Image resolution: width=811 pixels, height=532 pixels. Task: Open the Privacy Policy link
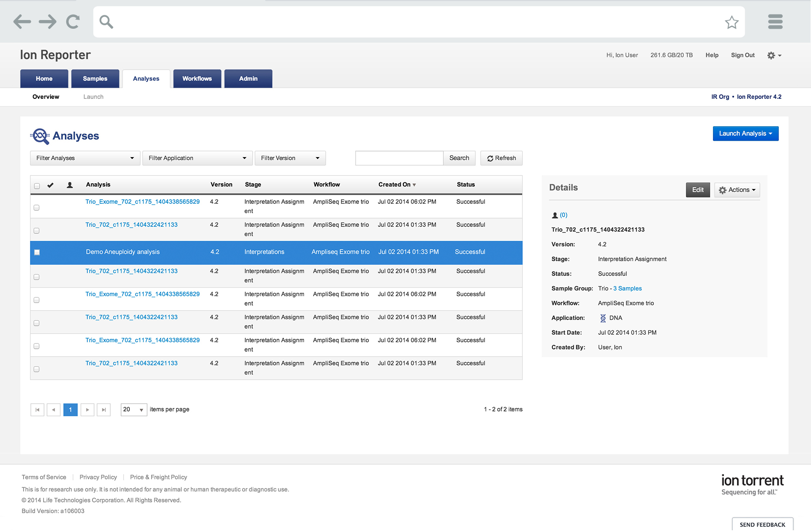(98, 478)
